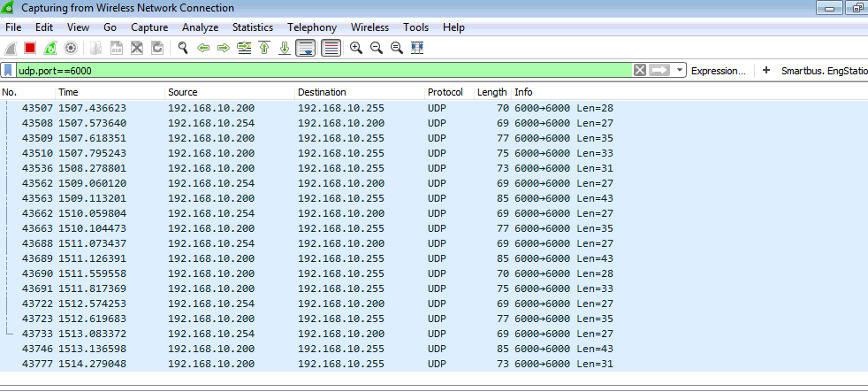Viewport: 868px width, 392px height.
Task: Select packet 43563 with Len=43
Action: pos(434,198)
